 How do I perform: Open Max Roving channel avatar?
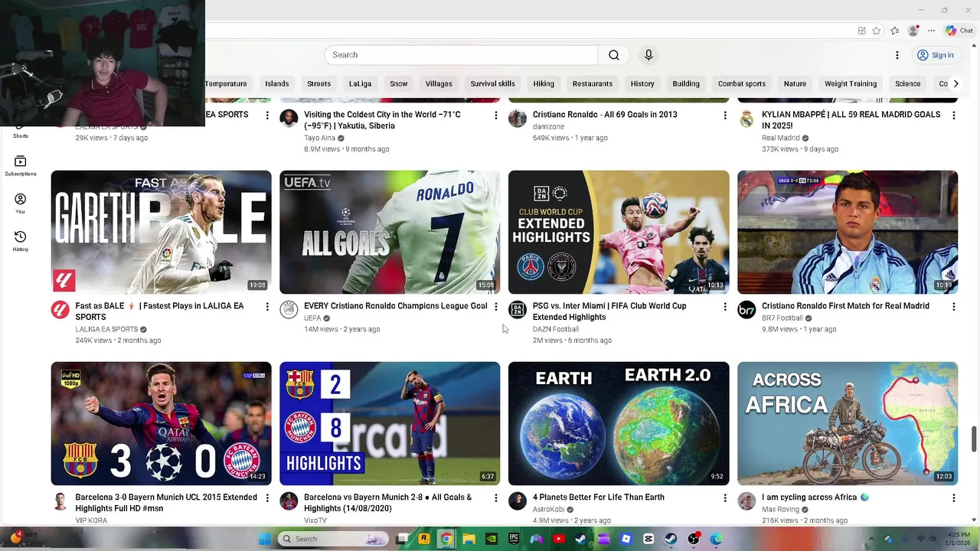746,500
